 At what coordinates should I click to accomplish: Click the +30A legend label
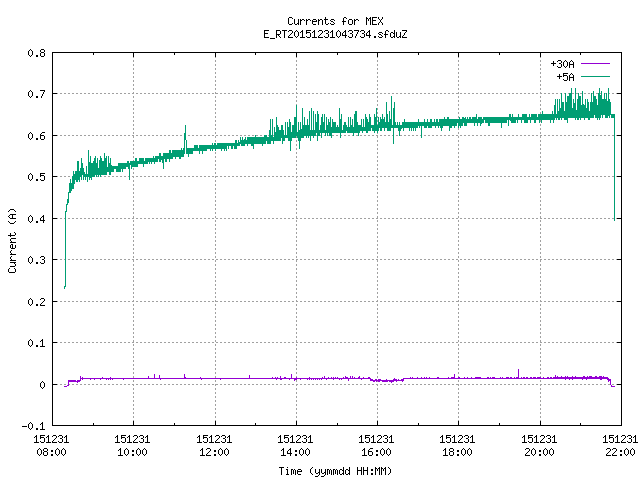(x=562, y=64)
